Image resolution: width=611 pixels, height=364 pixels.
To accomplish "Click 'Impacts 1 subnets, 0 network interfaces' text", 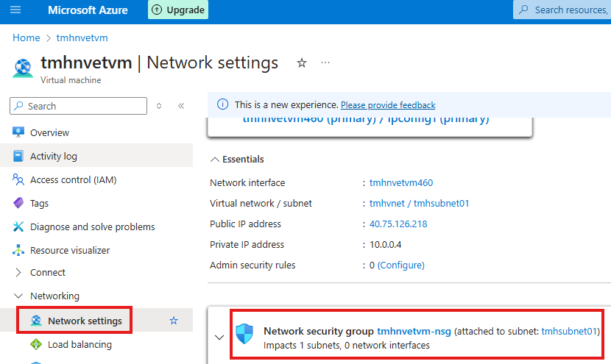I will tap(347, 346).
